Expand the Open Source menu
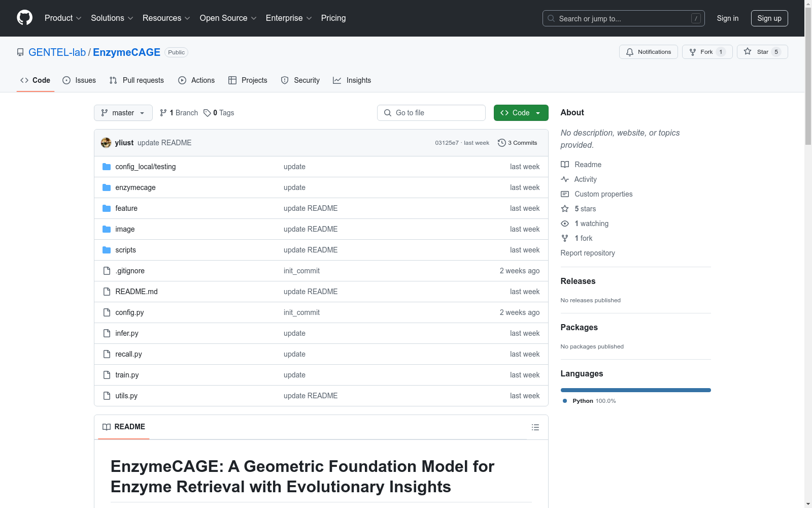 228,18
